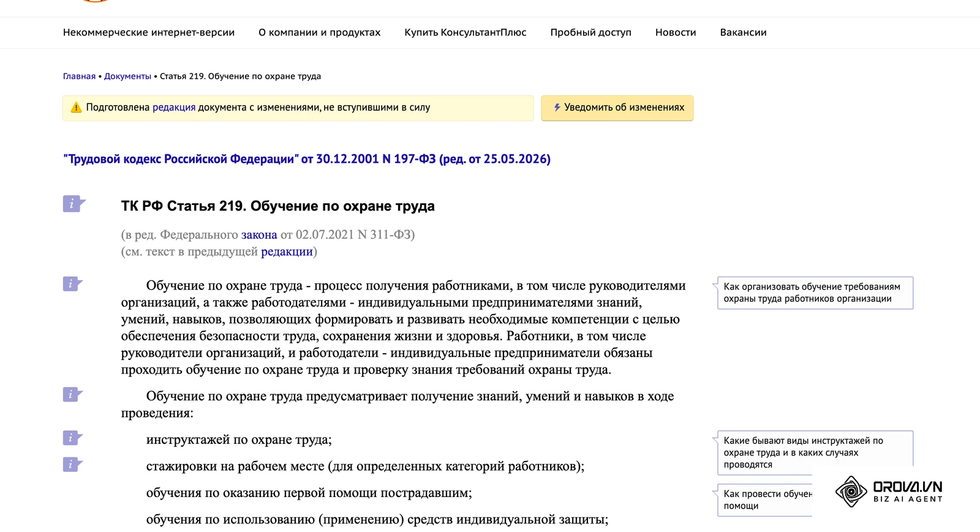
Task: Click heading 'ТК РФ Статья 219. Обучение по охране труда'
Action: 278,206
